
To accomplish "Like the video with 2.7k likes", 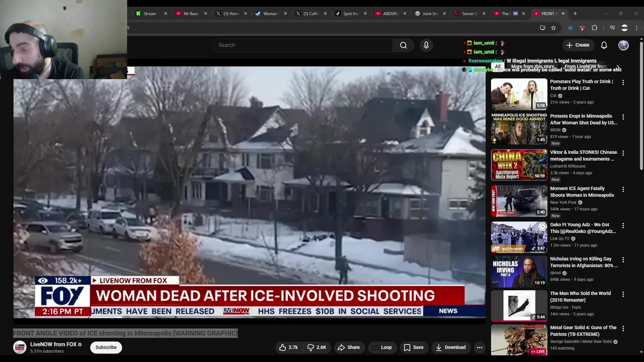I will pos(288,347).
